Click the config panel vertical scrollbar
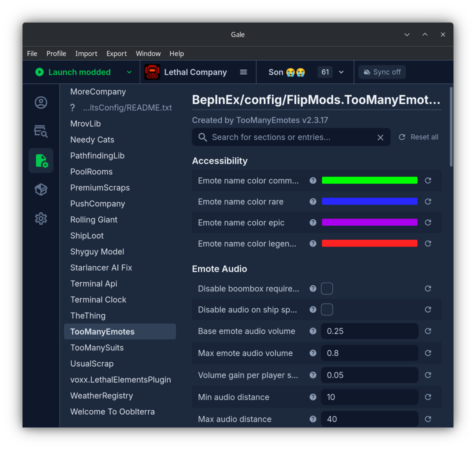Image resolution: width=476 pixels, height=450 pixels. pos(451,127)
